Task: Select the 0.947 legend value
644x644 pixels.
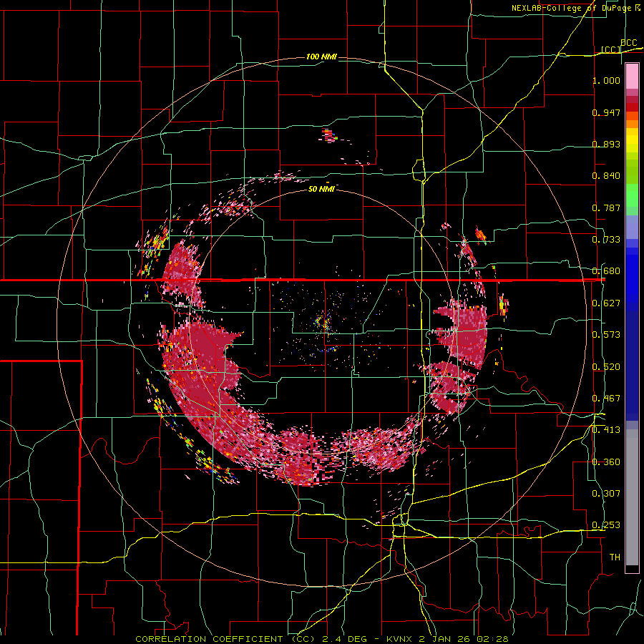Action: (x=606, y=112)
